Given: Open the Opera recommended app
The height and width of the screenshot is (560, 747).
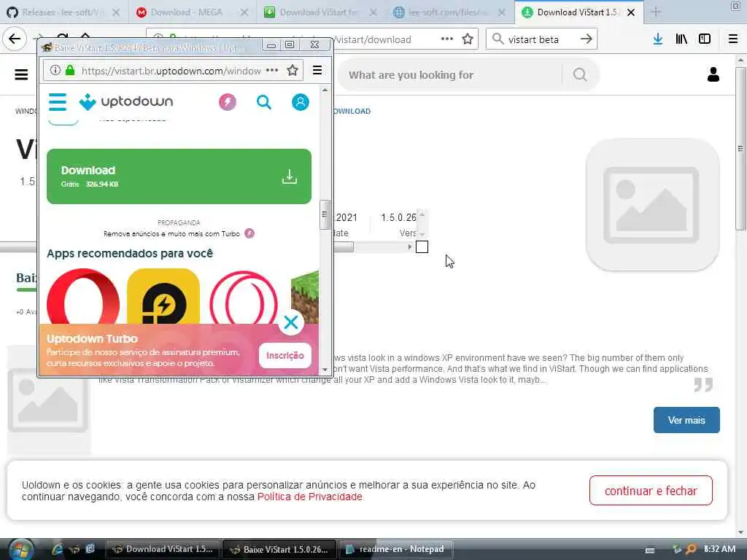Looking at the screenshot, I should pos(83,297).
